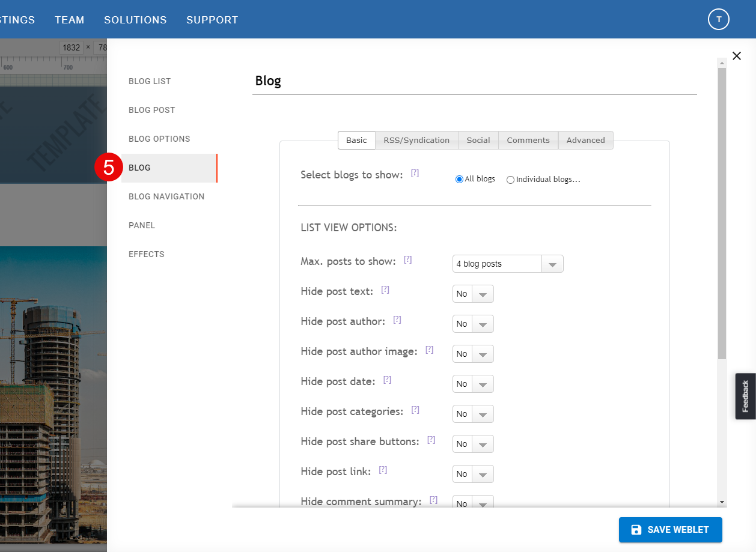Viewport: 756px width, 552px height.
Task: Open help icon beside Hide post share buttons
Action: [431, 440]
